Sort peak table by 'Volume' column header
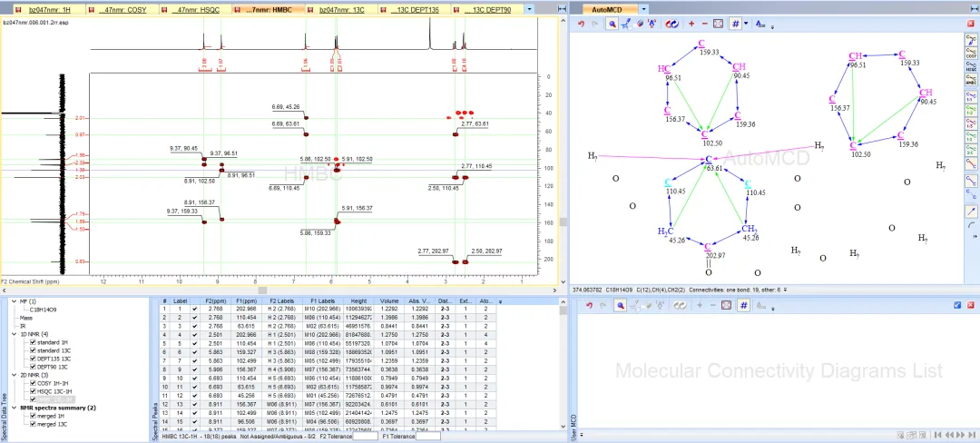The width and height of the screenshot is (980, 443). [388, 301]
